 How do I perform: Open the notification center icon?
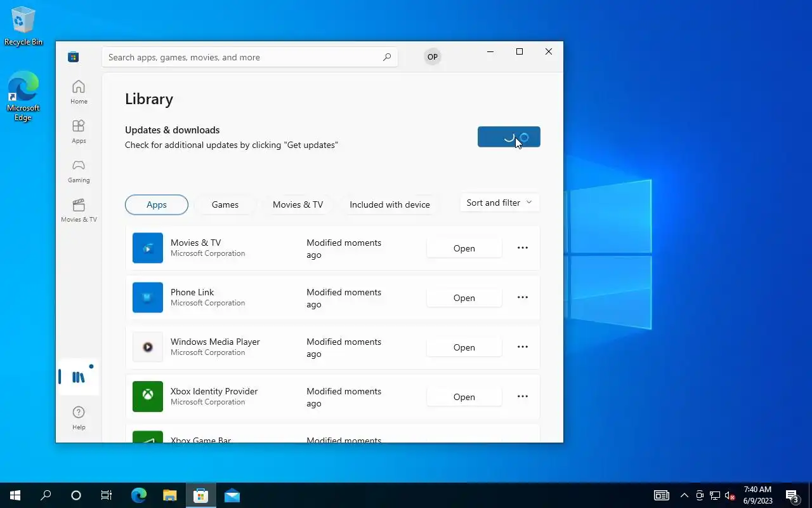(792, 496)
